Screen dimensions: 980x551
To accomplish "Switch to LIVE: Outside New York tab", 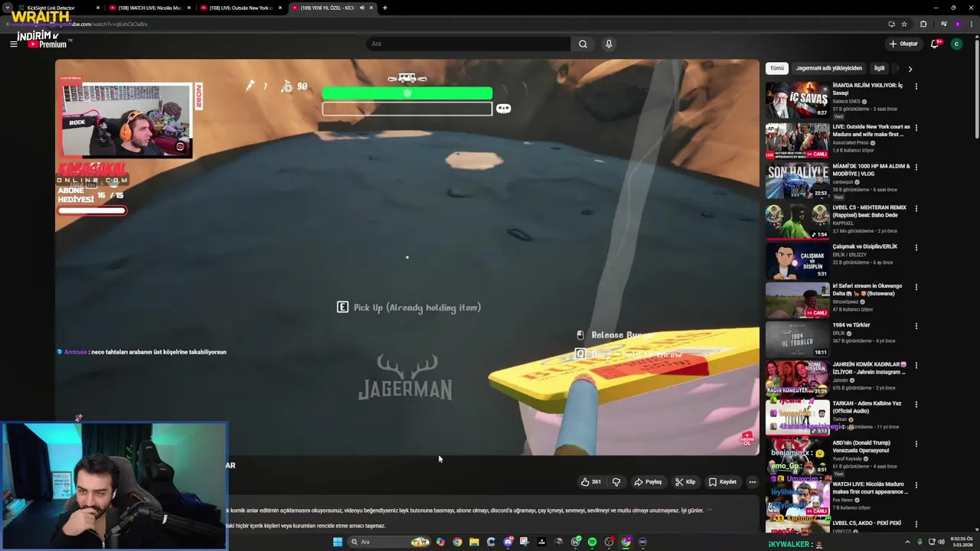I will (241, 8).
